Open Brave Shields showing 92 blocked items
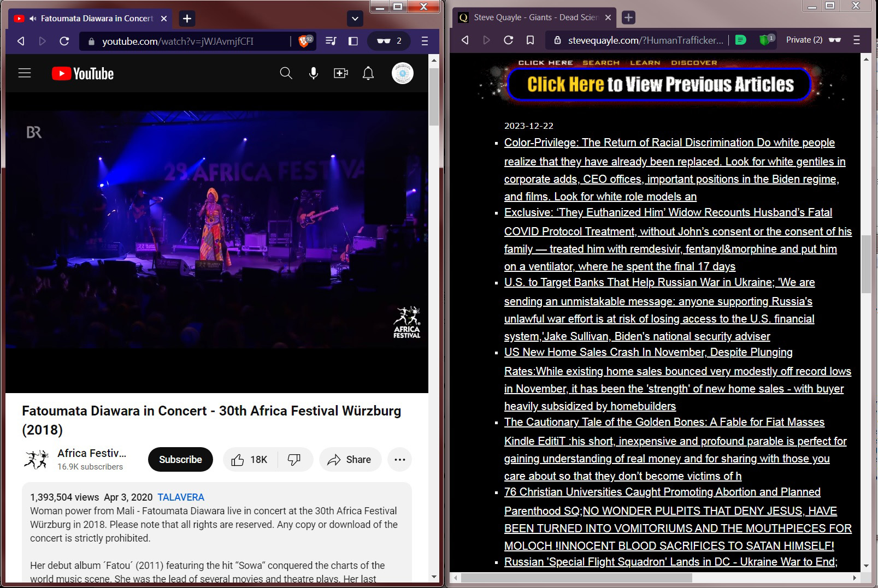This screenshot has width=878, height=588. coord(304,40)
